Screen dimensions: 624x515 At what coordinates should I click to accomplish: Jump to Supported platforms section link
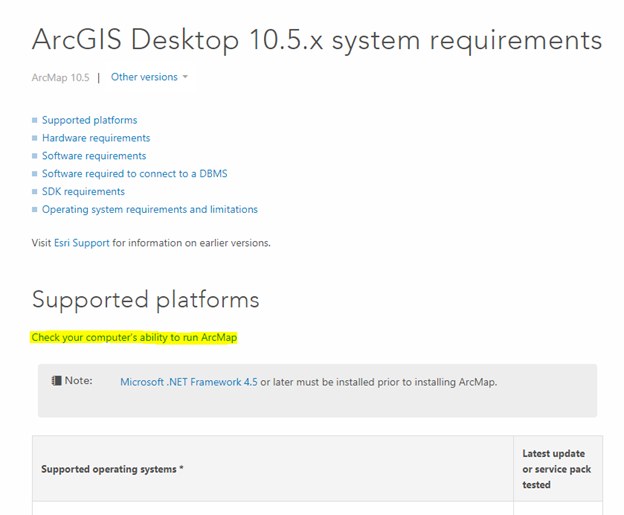90,120
